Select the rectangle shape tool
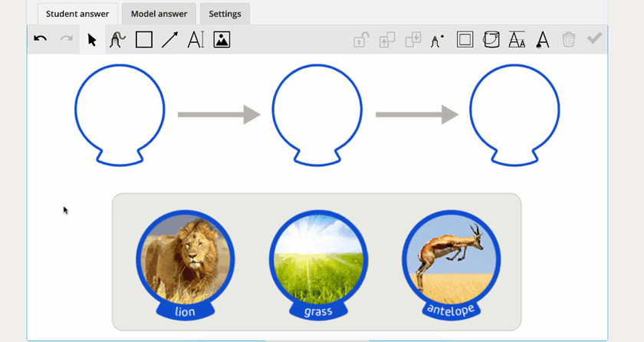 144,40
